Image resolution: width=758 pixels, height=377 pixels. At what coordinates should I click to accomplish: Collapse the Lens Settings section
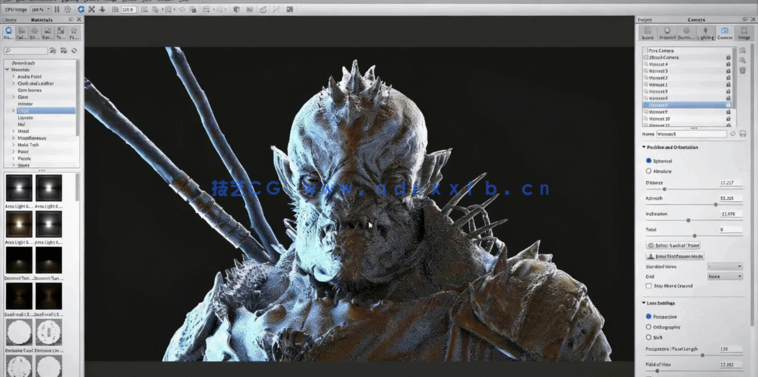(644, 303)
